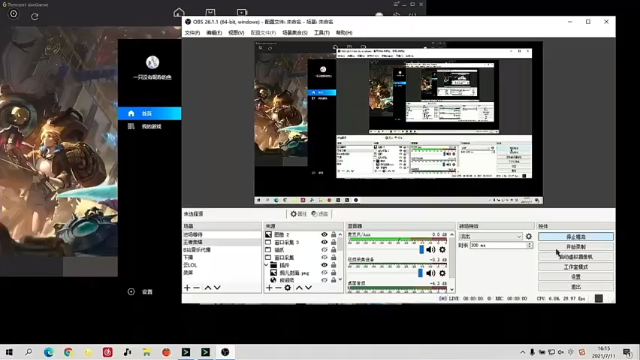Collapse the 插件 folder group in sources
The image size is (640, 360).
click(267, 265)
